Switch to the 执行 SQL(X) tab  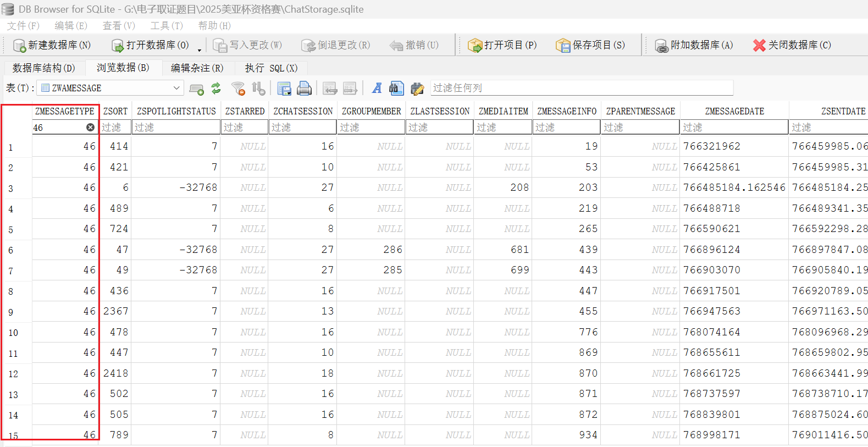(271, 68)
